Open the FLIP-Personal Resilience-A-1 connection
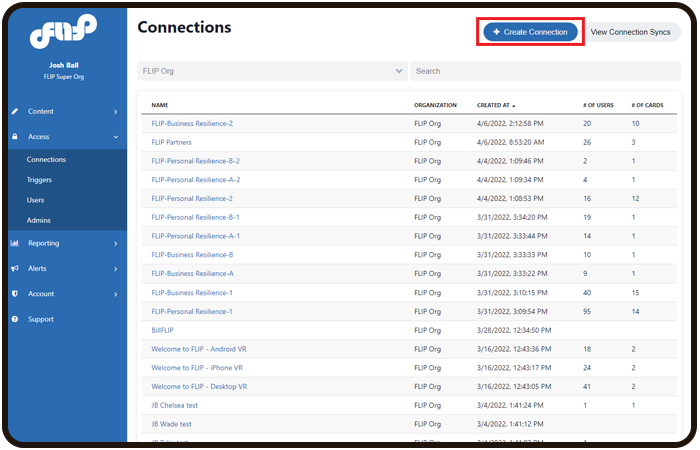This screenshot has width=700, height=450. 196,236
